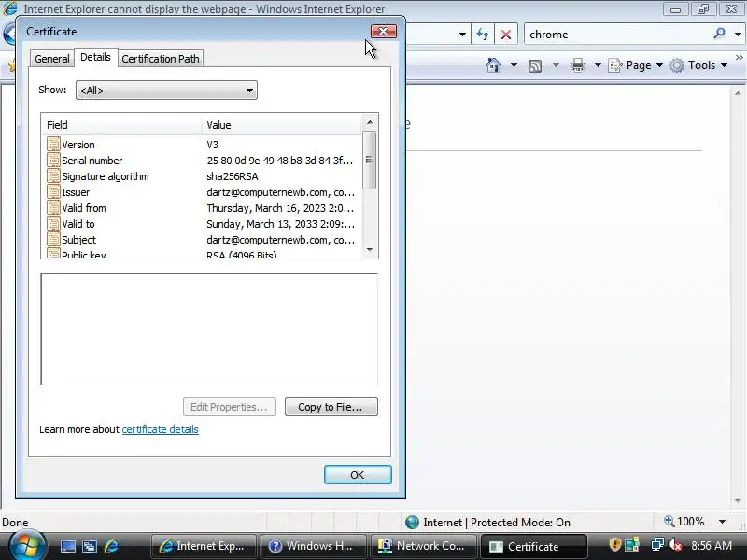Image resolution: width=747 pixels, height=560 pixels.
Task: Launch Internet Explorer from quick launch
Action: [x=111, y=546]
